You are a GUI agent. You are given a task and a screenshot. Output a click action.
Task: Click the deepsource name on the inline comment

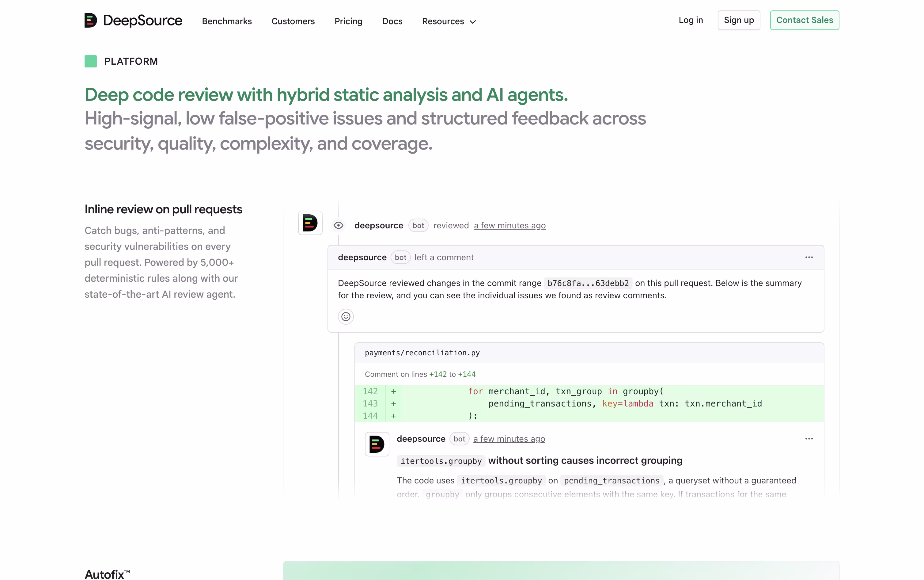click(421, 439)
